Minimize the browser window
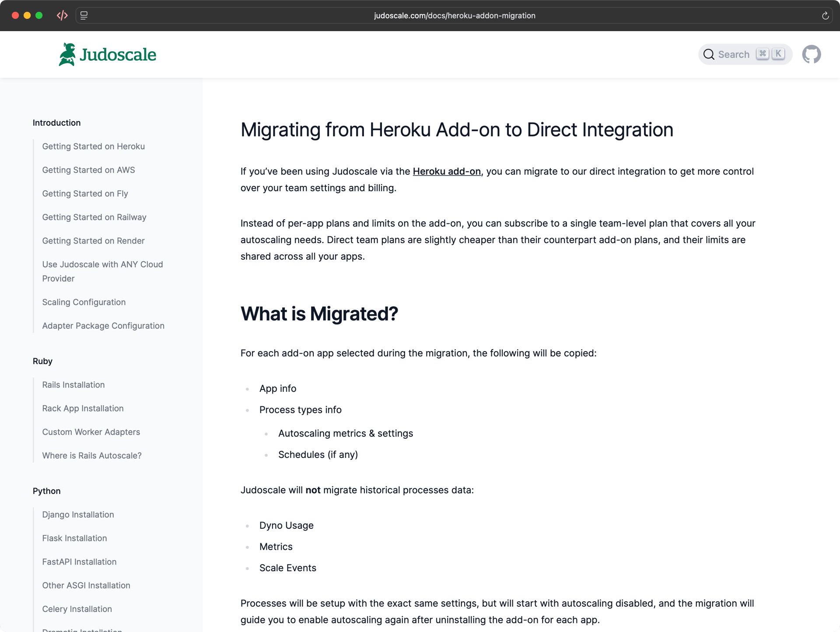This screenshot has height=632, width=840. tap(27, 16)
